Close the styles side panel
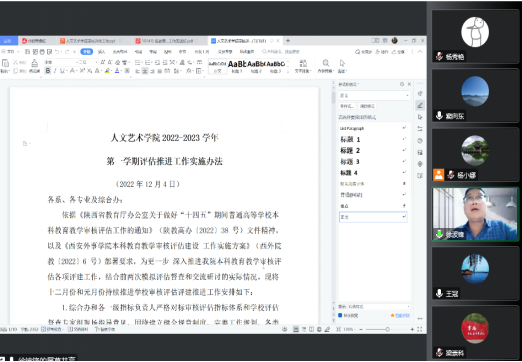Image resolution: width=522 pixels, height=362 pixels. (x=409, y=84)
